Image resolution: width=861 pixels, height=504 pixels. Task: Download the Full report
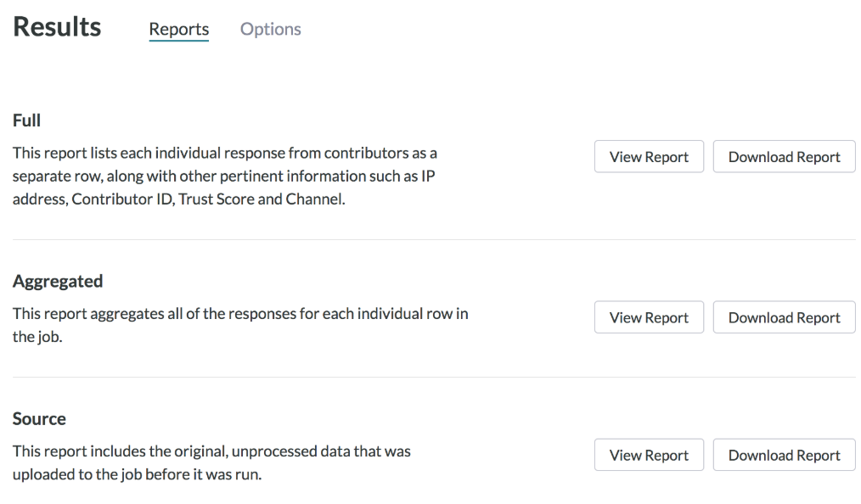coord(783,156)
